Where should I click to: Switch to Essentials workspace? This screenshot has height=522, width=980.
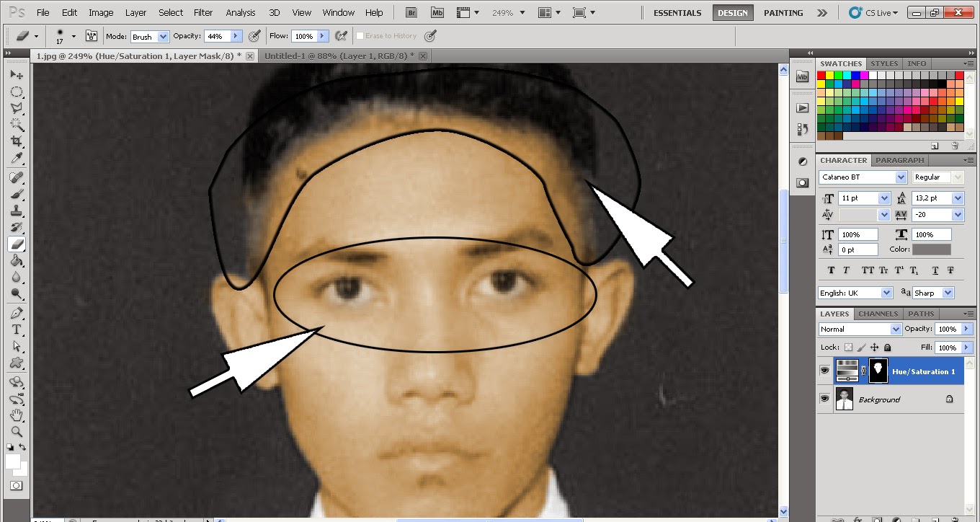[677, 13]
